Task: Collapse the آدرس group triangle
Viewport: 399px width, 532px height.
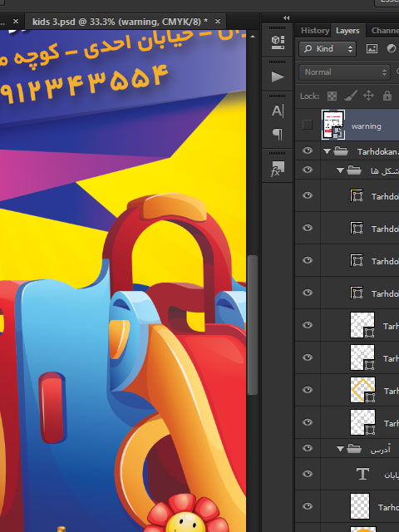Action: tap(340, 449)
